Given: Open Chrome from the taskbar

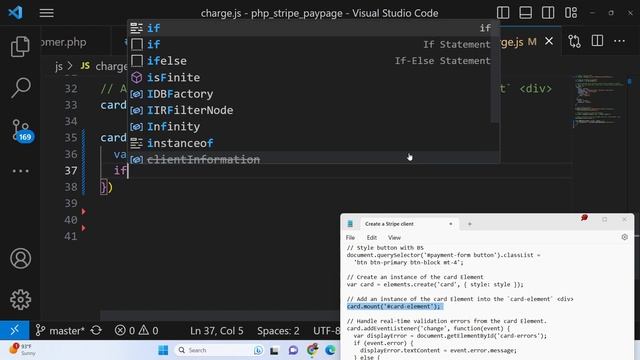Looking at the screenshot, I should pyautogui.click(x=312, y=350).
